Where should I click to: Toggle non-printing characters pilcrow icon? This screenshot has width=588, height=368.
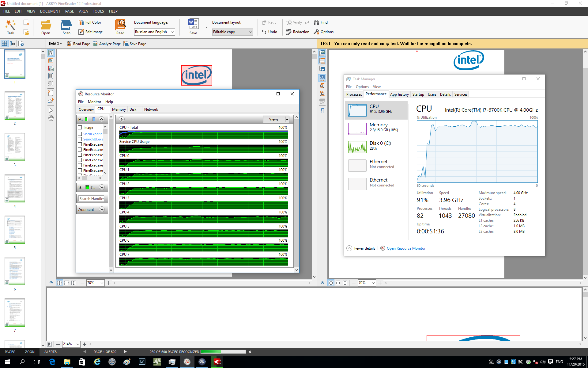(x=322, y=110)
